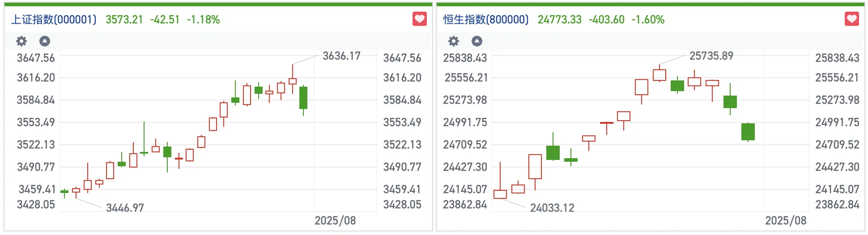Open chart settings gear for 恒生指数

point(454,42)
